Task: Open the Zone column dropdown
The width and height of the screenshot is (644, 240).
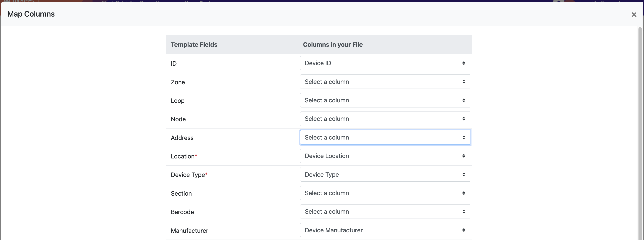Action: coord(385,82)
